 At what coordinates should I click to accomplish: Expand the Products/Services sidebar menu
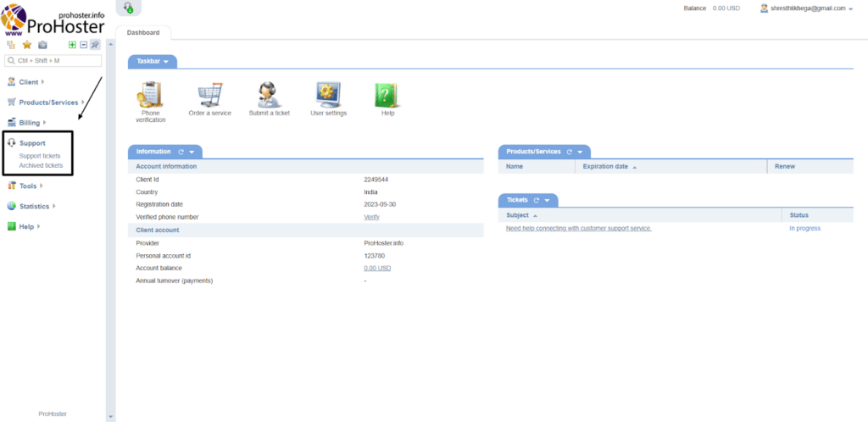tap(47, 103)
